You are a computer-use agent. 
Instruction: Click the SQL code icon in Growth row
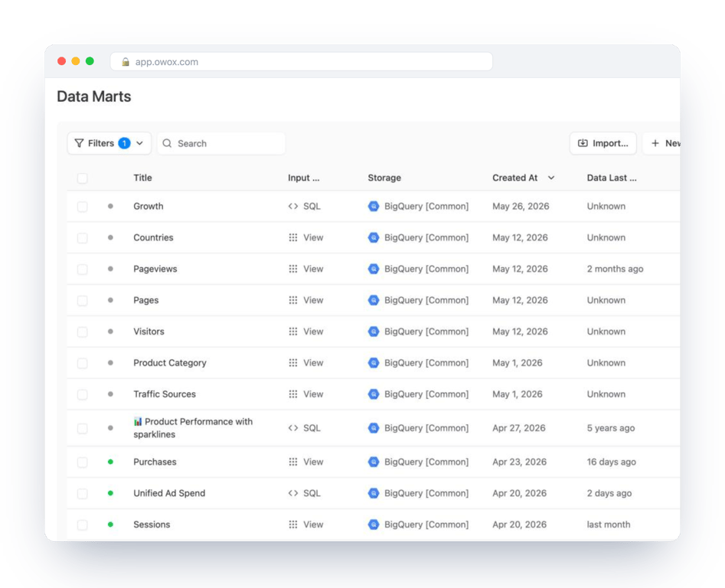pyautogui.click(x=293, y=206)
